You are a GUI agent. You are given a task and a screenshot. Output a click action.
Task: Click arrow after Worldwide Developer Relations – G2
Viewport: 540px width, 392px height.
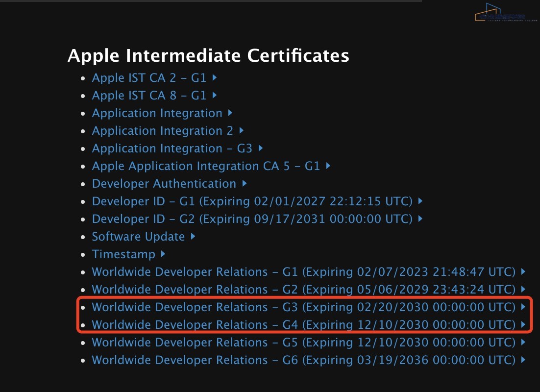523,289
